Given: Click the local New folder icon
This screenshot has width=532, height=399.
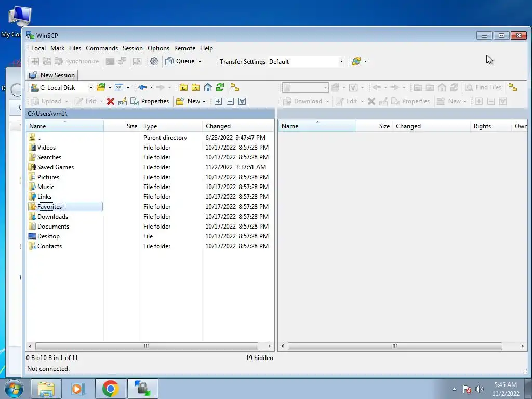Looking at the screenshot, I should pos(180,101).
